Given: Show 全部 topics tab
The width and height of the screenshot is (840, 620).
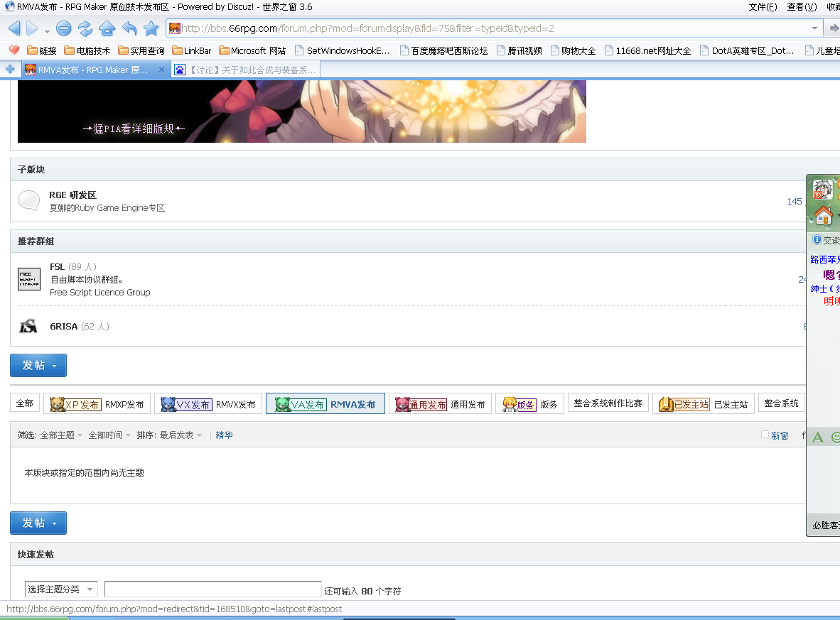Looking at the screenshot, I should [x=25, y=403].
